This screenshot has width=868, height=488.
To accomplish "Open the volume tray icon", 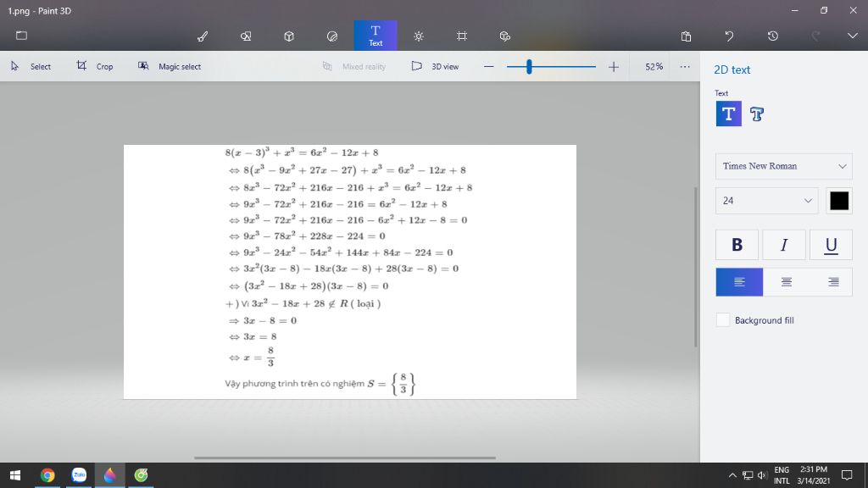I will (762, 475).
